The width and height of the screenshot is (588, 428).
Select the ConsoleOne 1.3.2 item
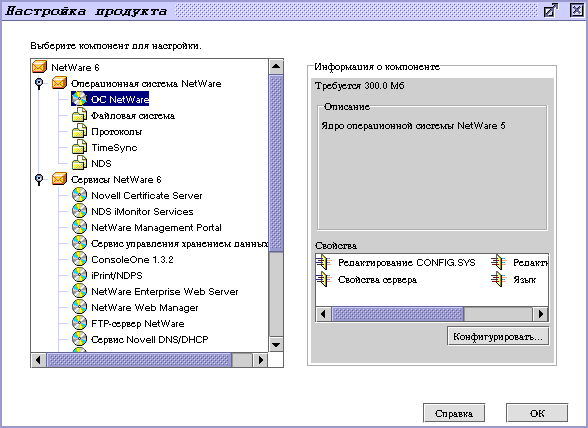132,260
